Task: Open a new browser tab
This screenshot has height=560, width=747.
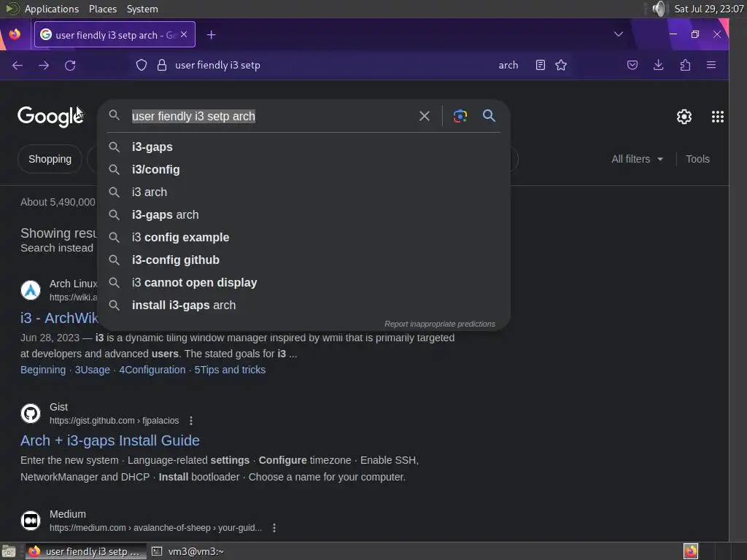Action: pos(211,35)
